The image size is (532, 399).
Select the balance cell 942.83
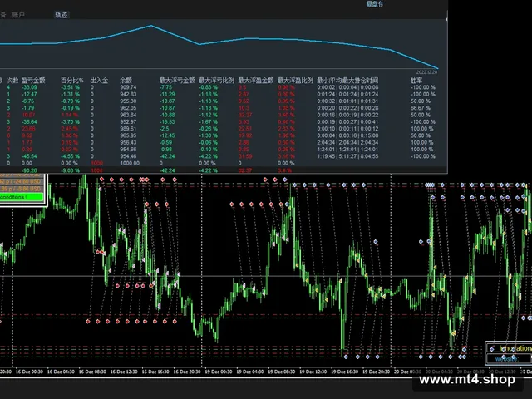pos(128,94)
